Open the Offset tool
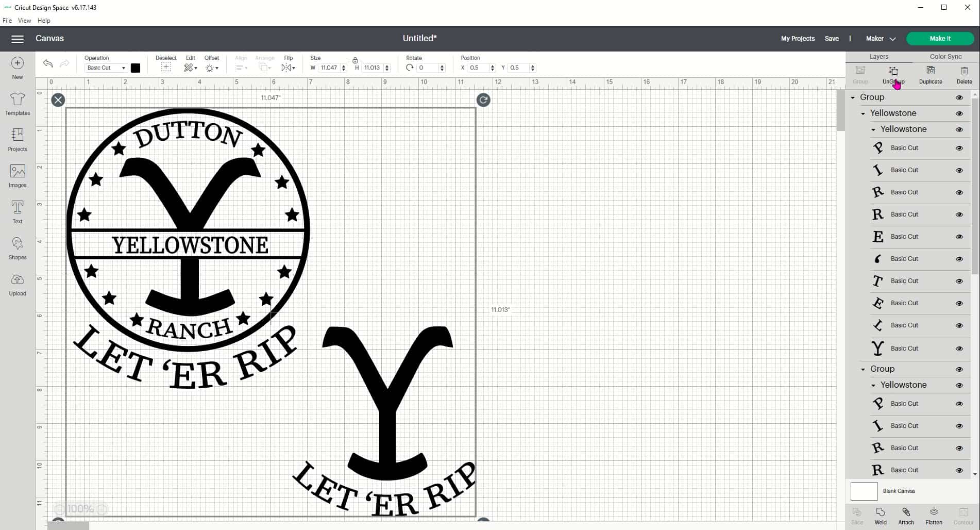 tap(212, 68)
